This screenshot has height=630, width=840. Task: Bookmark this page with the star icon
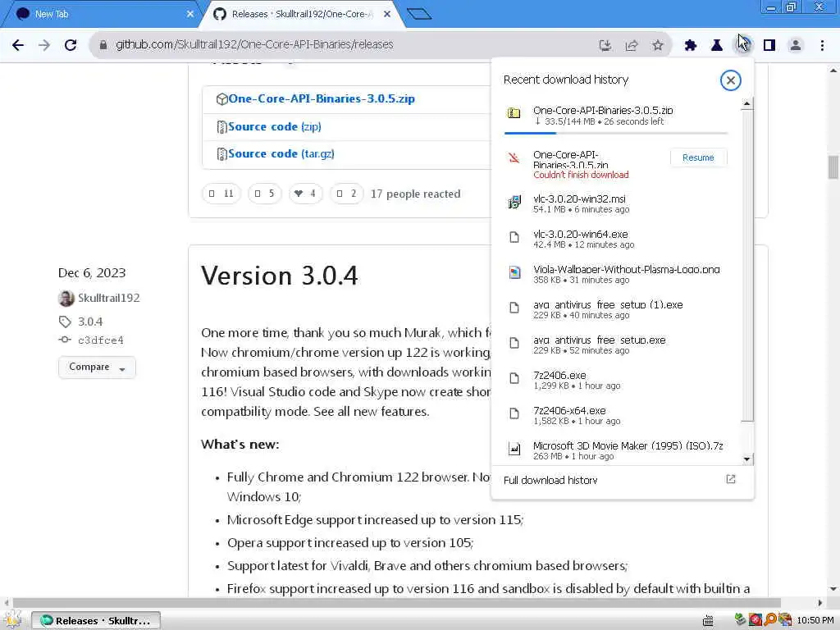click(x=658, y=46)
